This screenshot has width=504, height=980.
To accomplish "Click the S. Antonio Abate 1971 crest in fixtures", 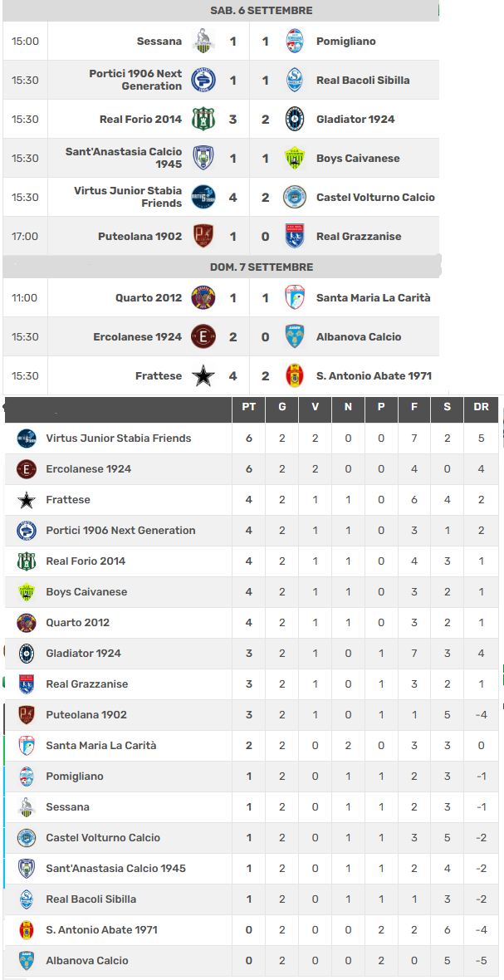I will (x=295, y=376).
